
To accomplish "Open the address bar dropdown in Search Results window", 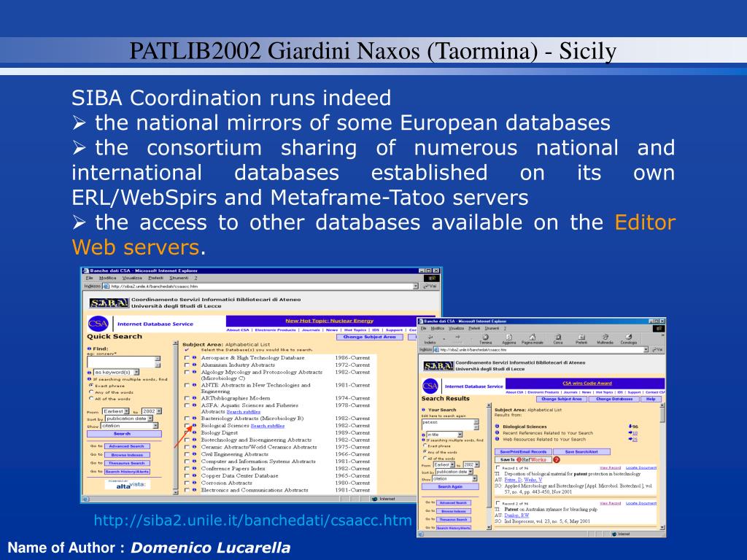I will [x=646, y=349].
